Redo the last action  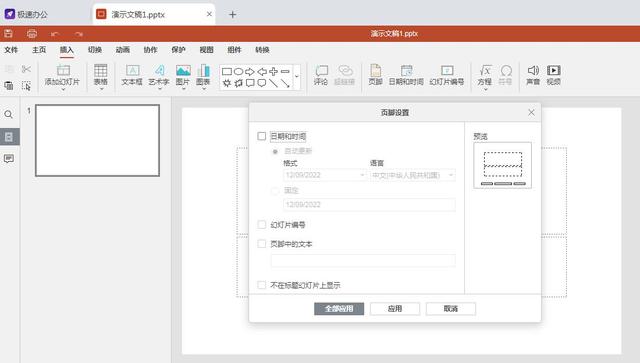(79, 34)
